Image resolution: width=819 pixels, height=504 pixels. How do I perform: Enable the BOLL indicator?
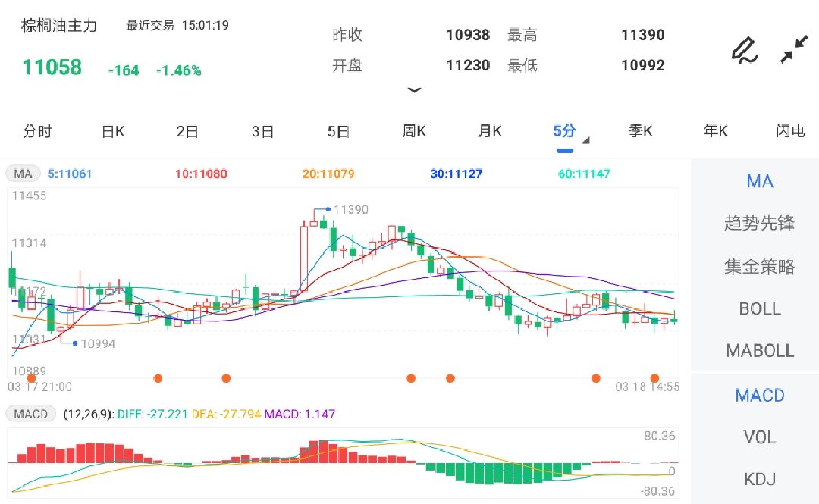pos(759,308)
